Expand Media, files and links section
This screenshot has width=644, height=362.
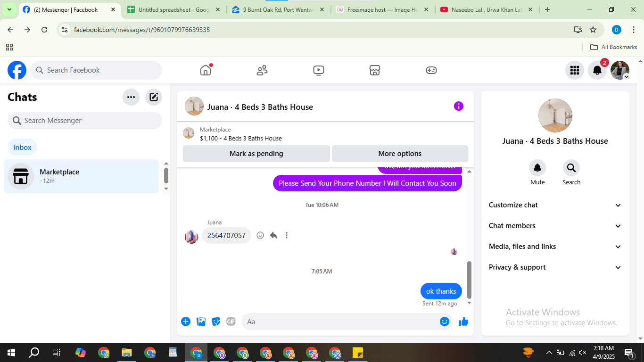click(x=555, y=247)
